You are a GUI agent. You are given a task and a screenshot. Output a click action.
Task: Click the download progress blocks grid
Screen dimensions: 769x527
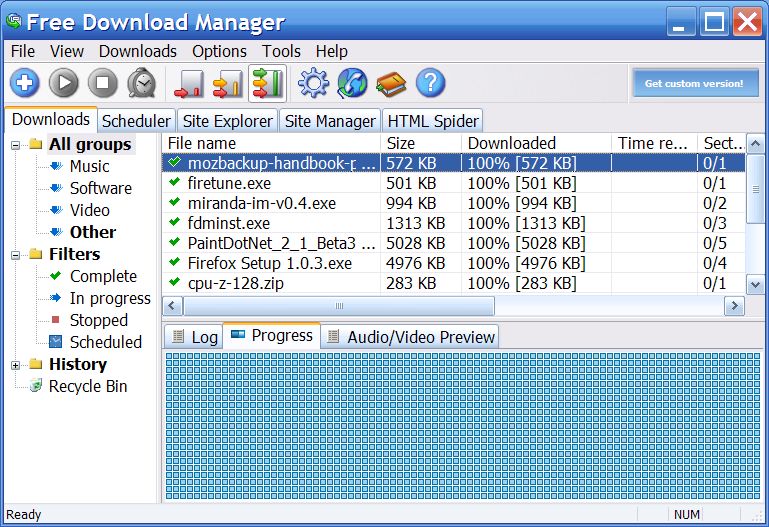(462, 426)
